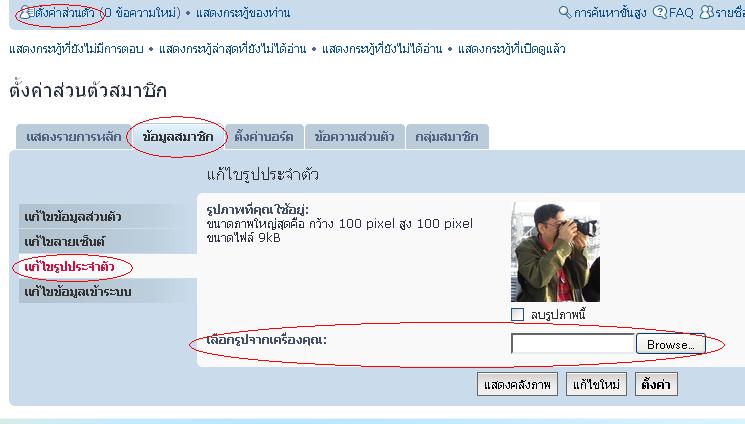The image size is (745, 424).
Task: Click the members list icon at top right
Action: [707, 13]
